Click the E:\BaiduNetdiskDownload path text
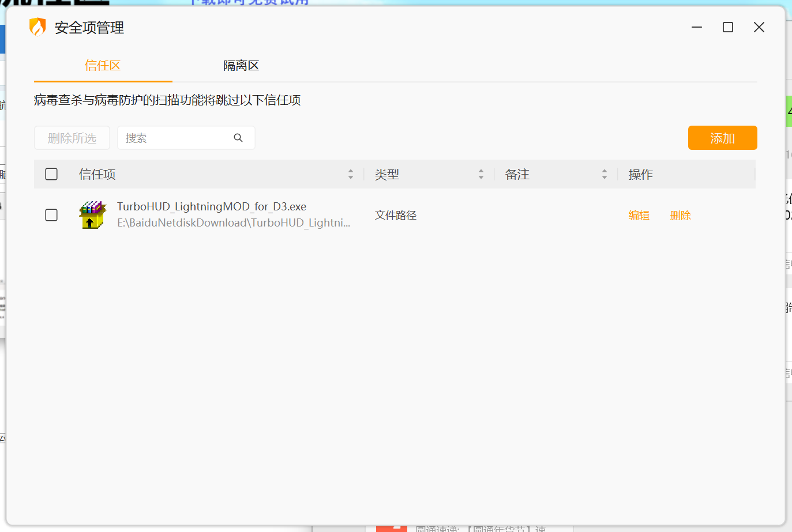The image size is (792, 532). tap(234, 223)
